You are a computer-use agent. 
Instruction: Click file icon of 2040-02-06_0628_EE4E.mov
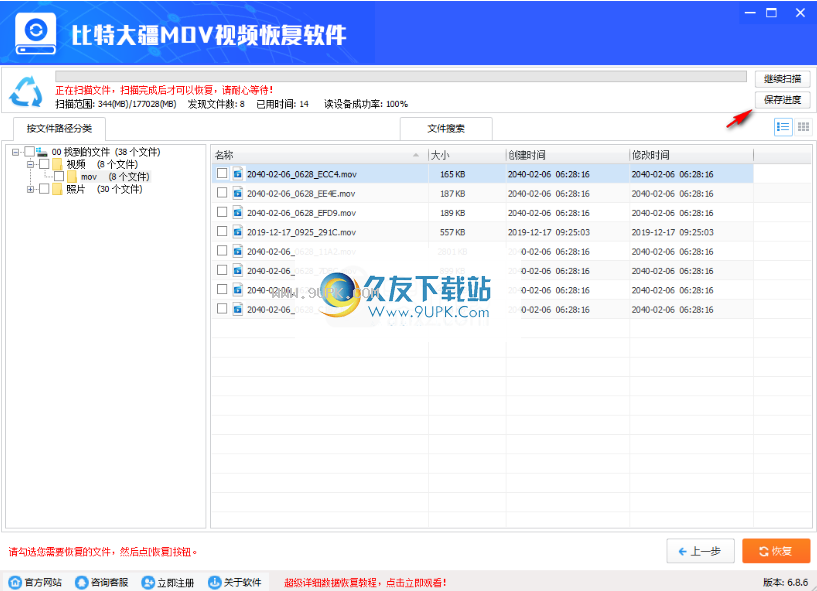point(238,193)
